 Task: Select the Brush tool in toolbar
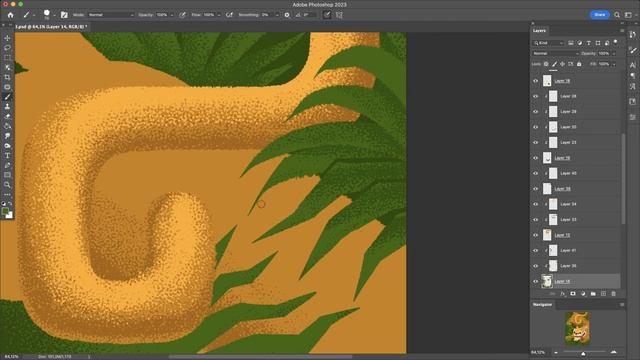coord(7,97)
